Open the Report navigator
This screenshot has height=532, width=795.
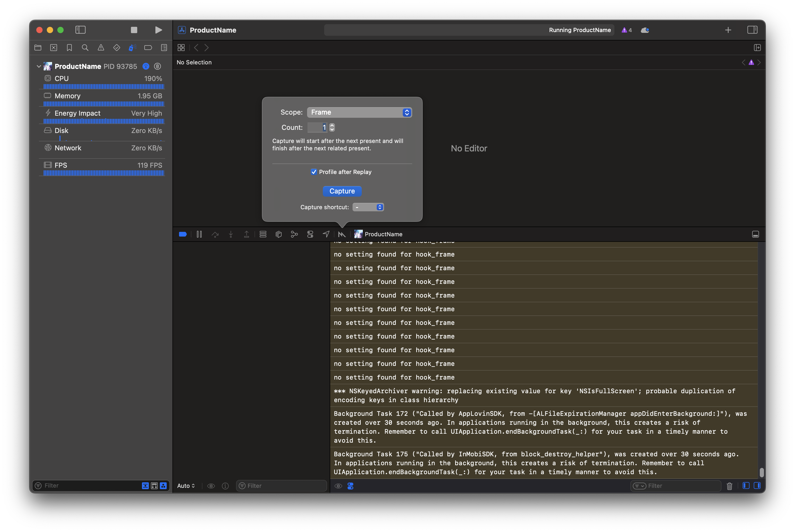[x=164, y=48]
